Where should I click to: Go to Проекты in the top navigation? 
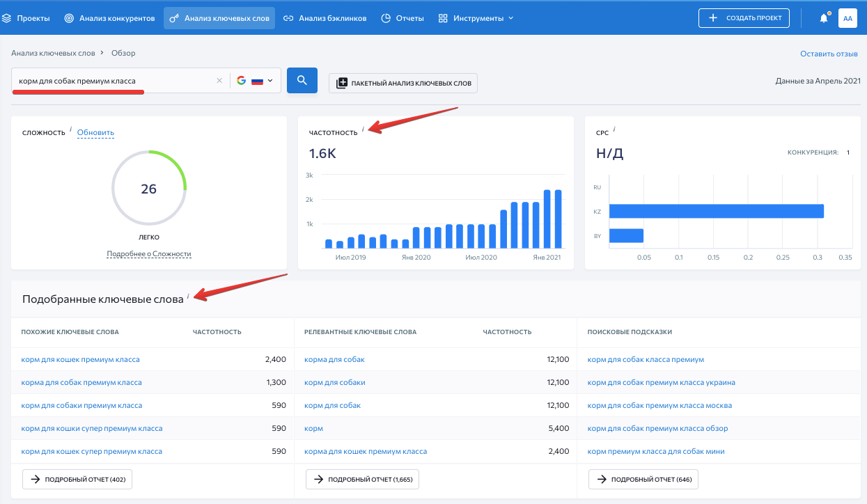(32, 17)
